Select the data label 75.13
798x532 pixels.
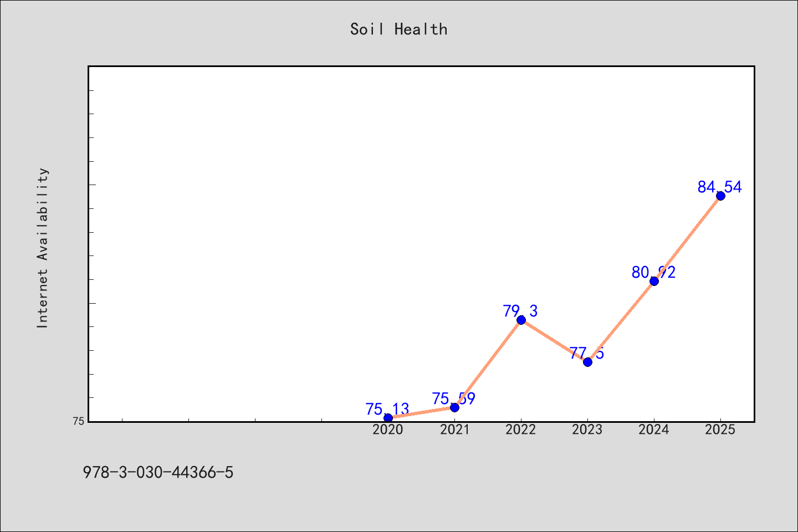click(387, 410)
